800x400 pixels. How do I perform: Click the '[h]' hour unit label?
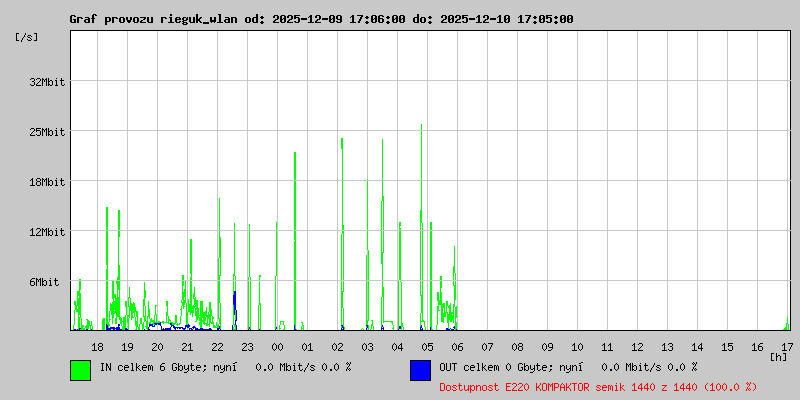pyautogui.click(x=778, y=357)
